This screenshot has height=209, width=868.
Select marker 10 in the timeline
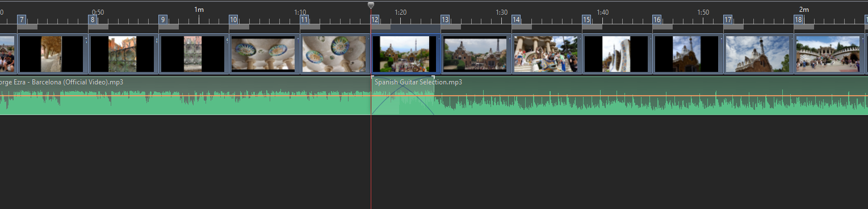pos(233,19)
